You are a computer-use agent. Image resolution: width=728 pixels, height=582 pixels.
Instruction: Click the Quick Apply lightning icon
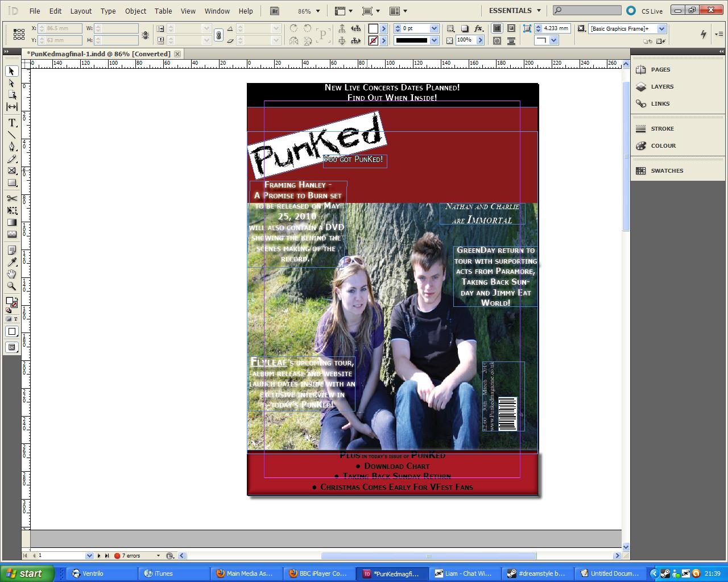point(704,34)
